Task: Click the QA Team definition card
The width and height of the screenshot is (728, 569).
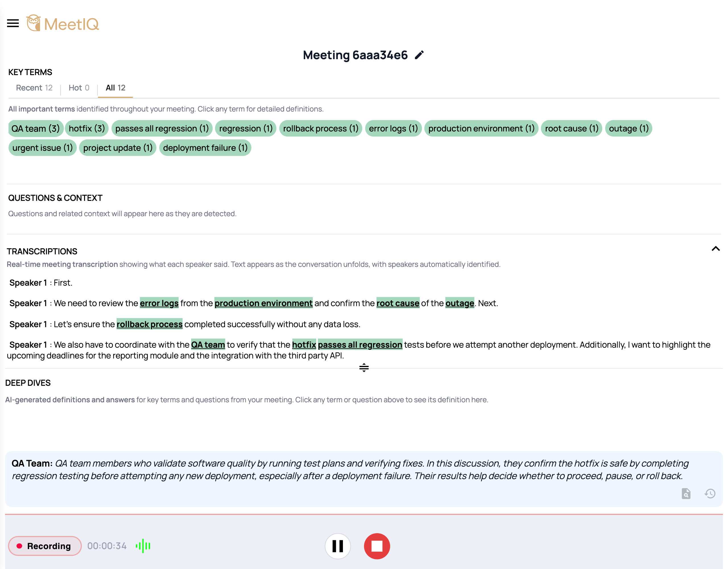Action: [364, 479]
